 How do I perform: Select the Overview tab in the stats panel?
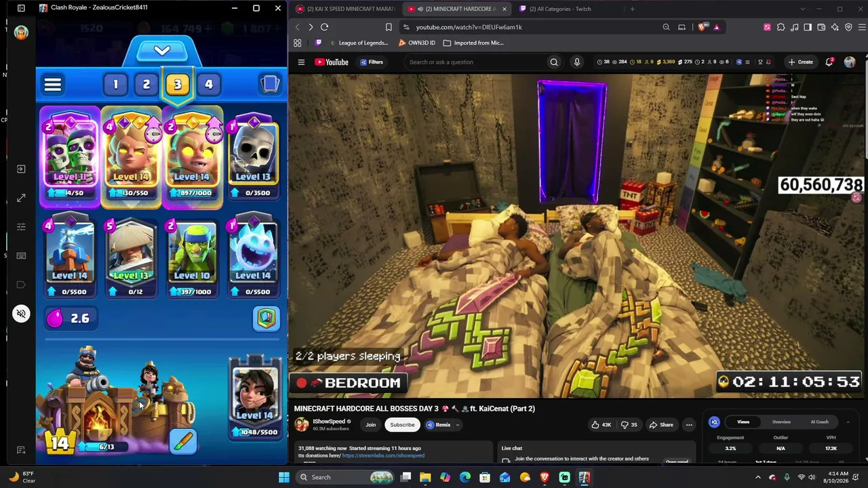tap(781, 422)
